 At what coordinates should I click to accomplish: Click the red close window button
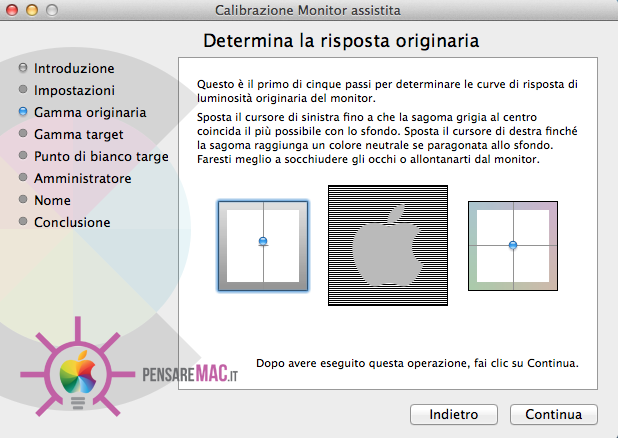click(12, 10)
